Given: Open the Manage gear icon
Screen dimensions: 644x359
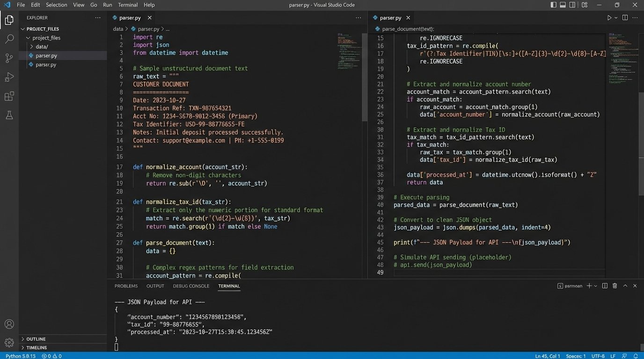Looking at the screenshot, I should tap(9, 343).
